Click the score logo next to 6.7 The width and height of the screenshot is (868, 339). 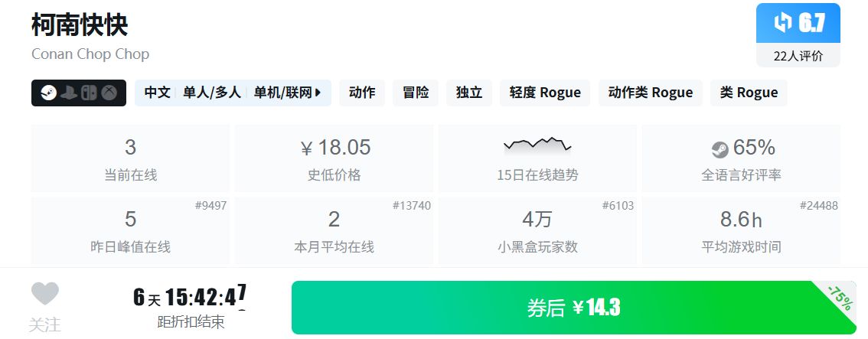[782, 23]
